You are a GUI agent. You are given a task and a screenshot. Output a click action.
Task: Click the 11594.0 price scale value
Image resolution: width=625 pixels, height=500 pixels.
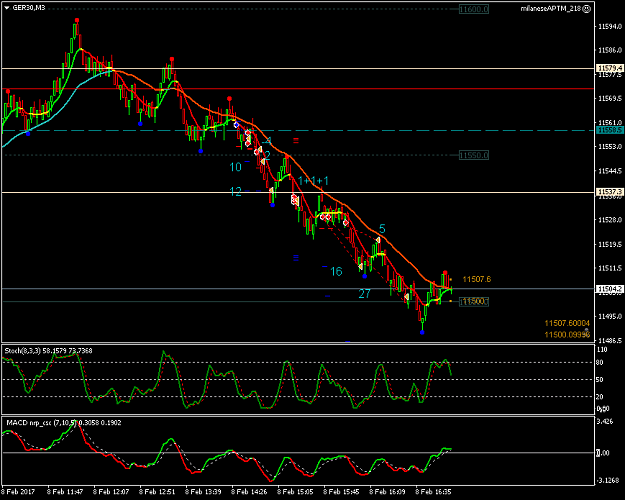pos(610,26)
